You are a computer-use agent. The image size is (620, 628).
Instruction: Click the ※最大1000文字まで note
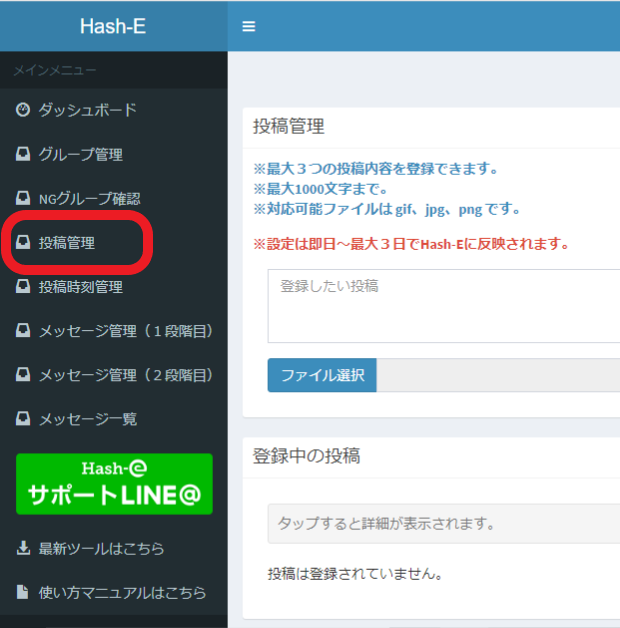click(320, 189)
